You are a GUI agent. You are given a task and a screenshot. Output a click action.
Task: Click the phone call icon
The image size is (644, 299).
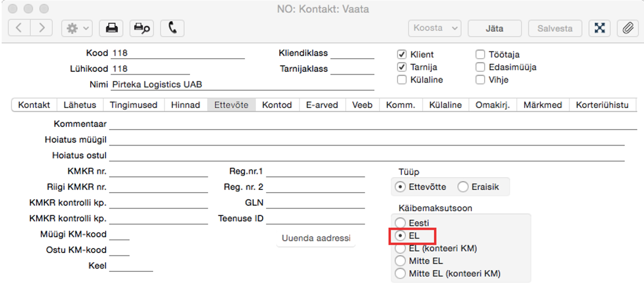coord(172,28)
